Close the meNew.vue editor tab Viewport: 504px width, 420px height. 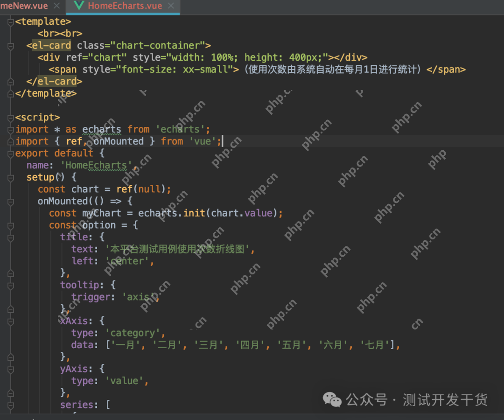click(x=56, y=6)
